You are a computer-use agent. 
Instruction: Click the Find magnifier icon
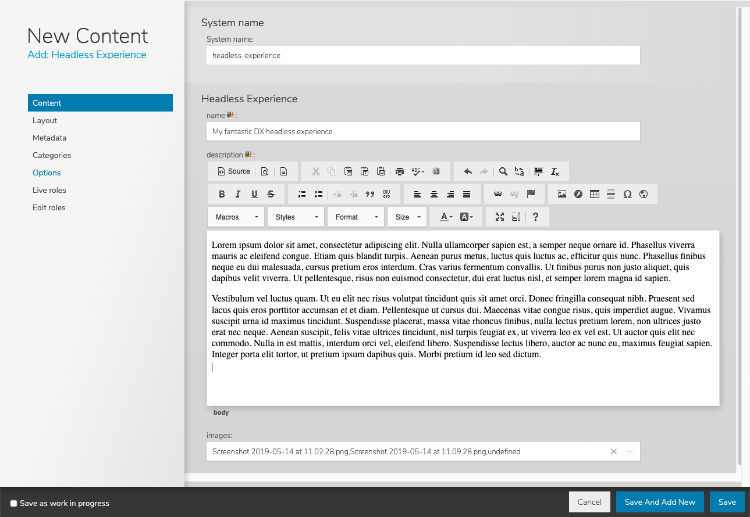pyautogui.click(x=503, y=171)
